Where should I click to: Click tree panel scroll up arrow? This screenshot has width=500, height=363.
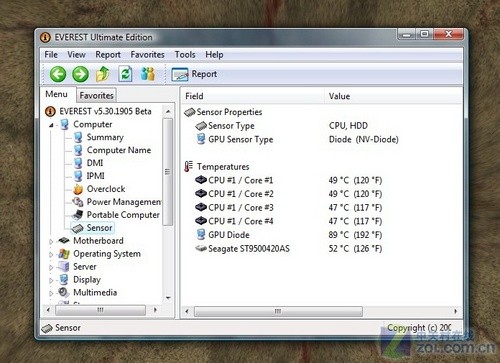[x=168, y=111]
